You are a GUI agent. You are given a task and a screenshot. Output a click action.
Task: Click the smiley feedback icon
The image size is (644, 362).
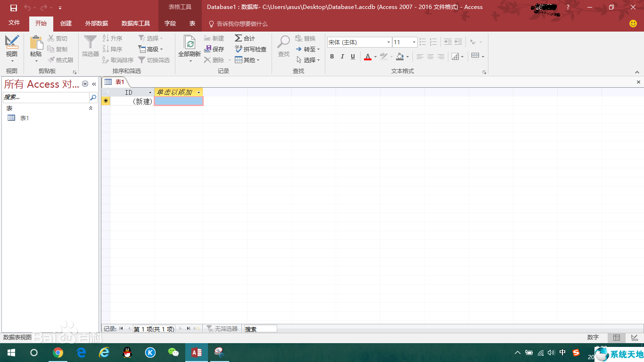click(x=633, y=23)
